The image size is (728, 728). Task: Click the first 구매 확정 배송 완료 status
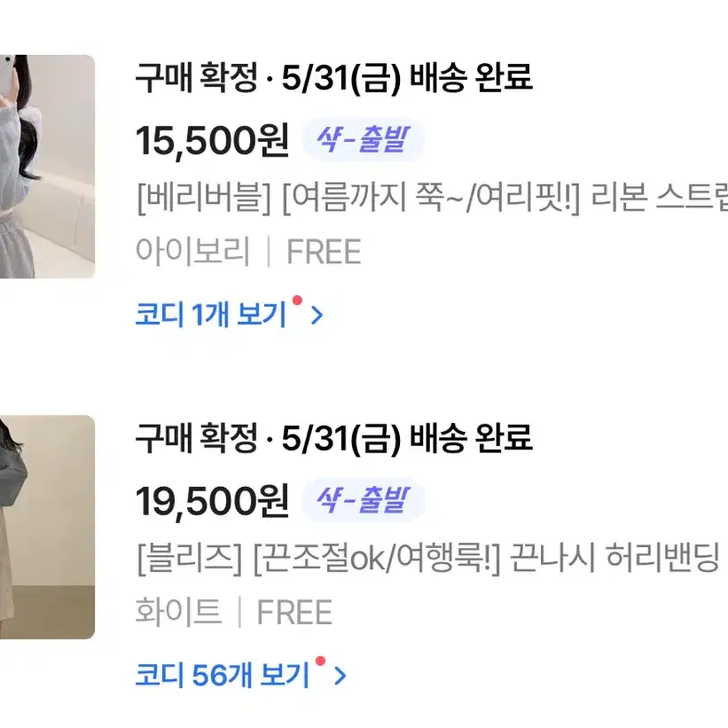[333, 77]
